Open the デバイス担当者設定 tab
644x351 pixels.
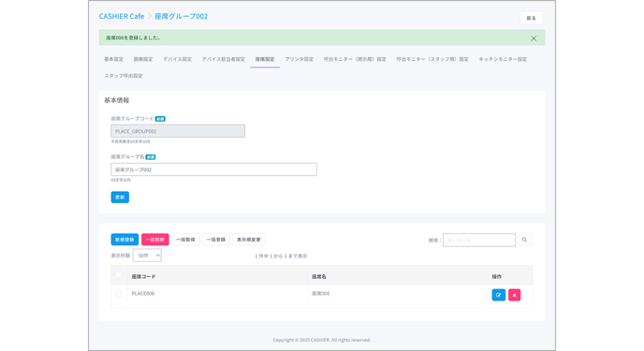click(224, 59)
